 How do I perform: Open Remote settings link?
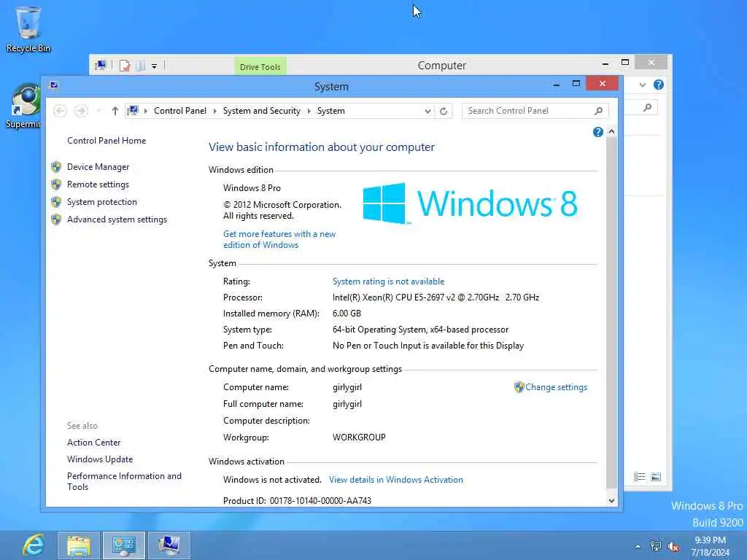(x=98, y=184)
